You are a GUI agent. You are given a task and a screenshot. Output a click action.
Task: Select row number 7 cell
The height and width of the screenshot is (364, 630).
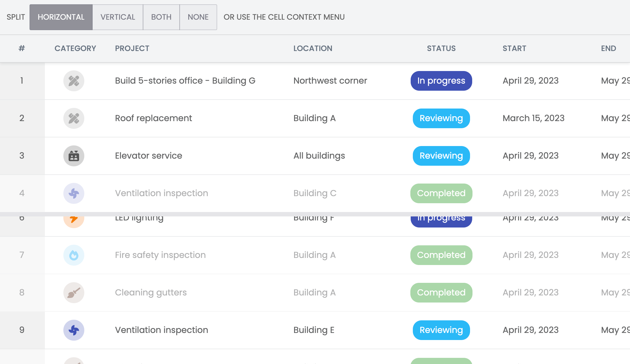click(x=22, y=255)
